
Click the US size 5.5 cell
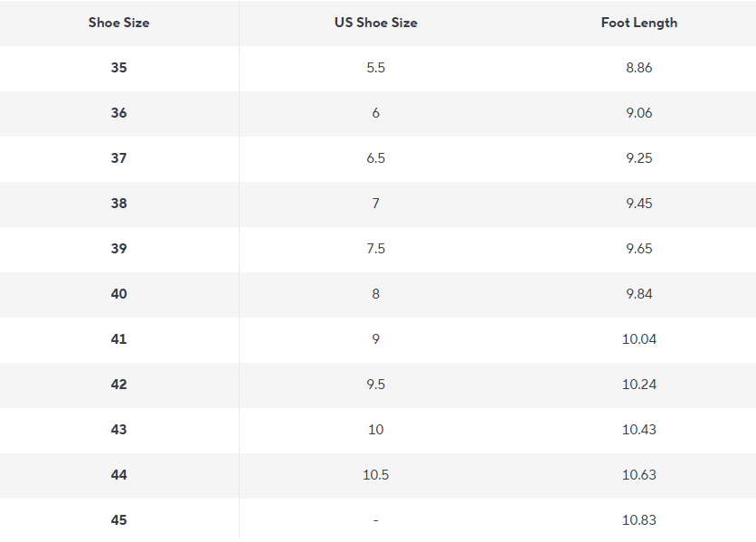[375, 68]
